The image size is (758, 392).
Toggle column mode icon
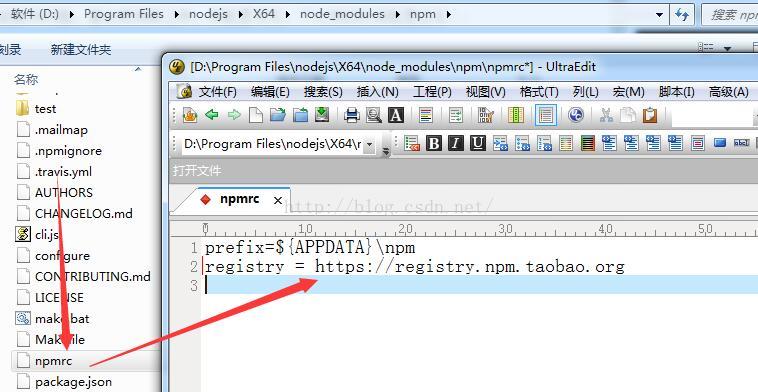click(516, 115)
